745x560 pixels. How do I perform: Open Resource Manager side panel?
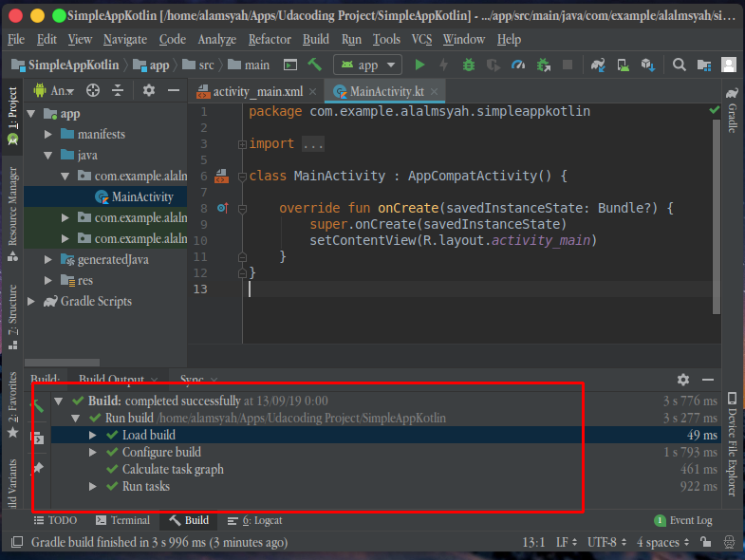tap(12, 214)
